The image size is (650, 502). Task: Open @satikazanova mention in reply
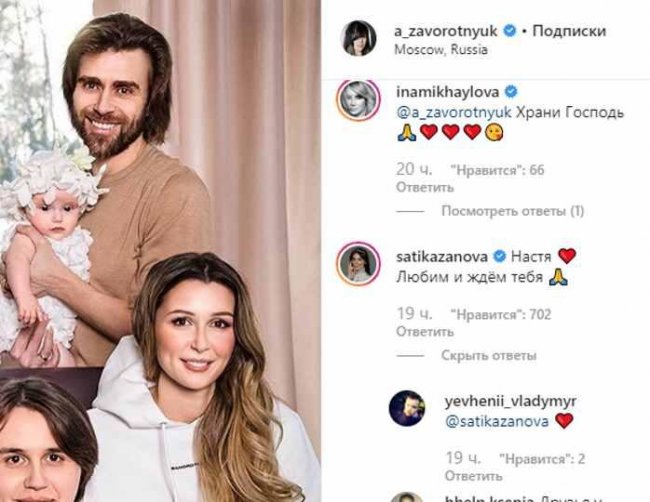[x=497, y=422]
